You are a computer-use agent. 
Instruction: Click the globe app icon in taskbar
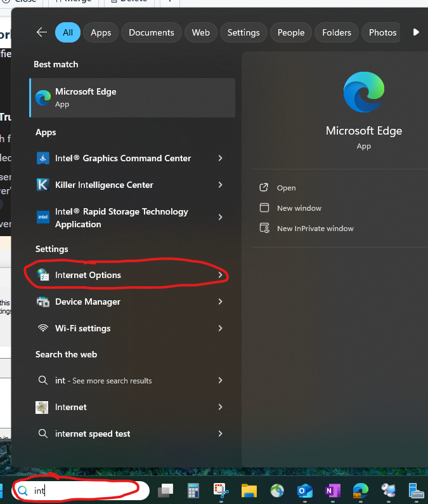pyautogui.click(x=276, y=491)
